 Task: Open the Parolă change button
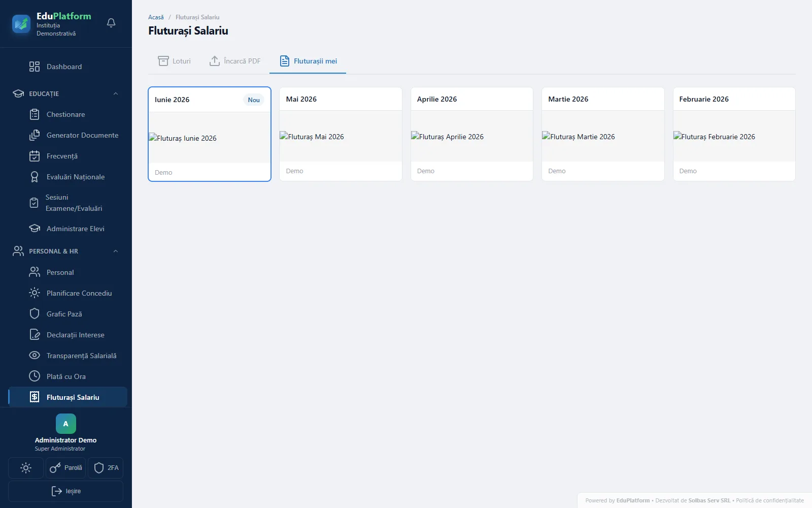click(66, 468)
